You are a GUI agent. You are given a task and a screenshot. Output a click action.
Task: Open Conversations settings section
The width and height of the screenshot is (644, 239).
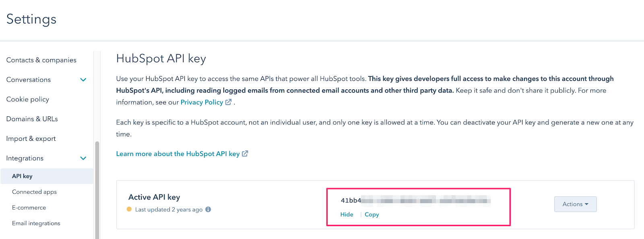coord(29,80)
